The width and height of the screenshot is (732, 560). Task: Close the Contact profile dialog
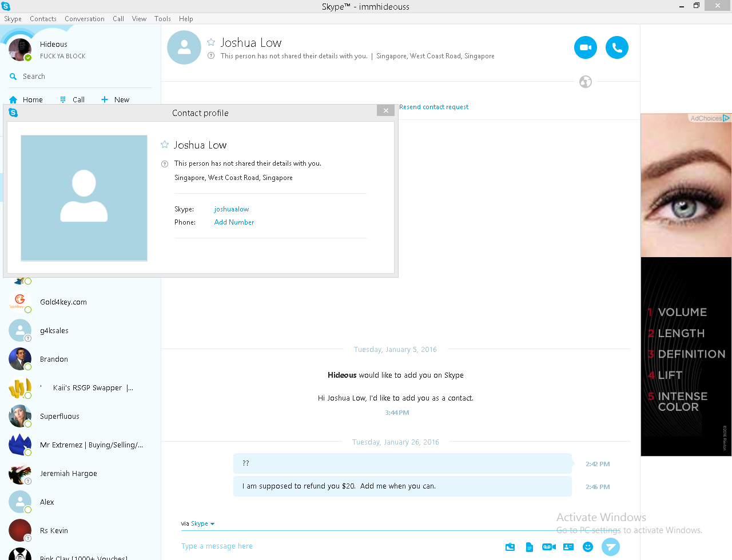tap(386, 111)
